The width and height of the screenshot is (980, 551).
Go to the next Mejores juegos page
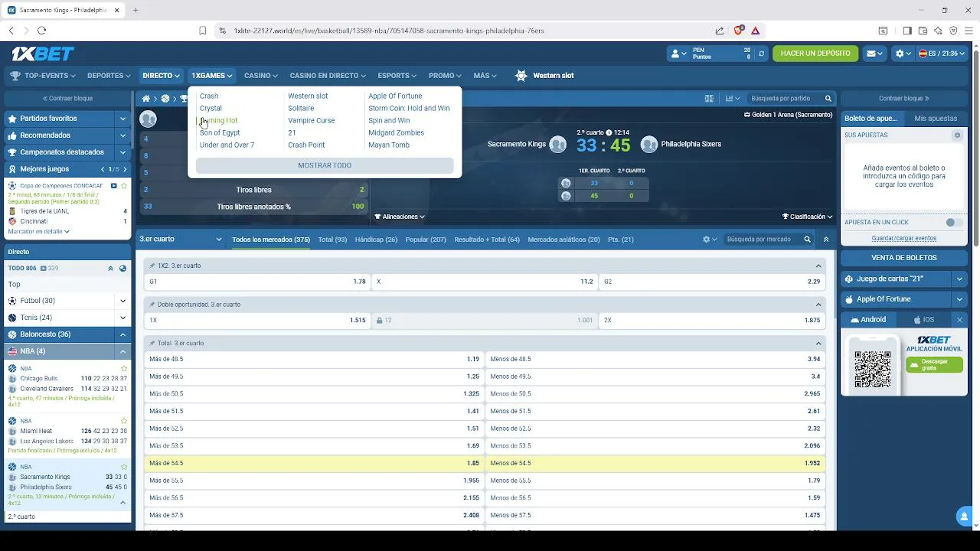tap(123, 169)
